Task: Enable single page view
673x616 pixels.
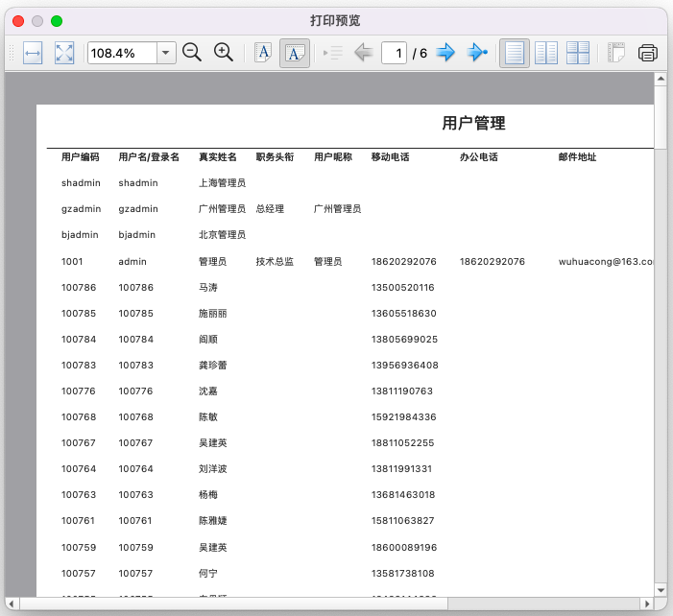Action: [515, 54]
